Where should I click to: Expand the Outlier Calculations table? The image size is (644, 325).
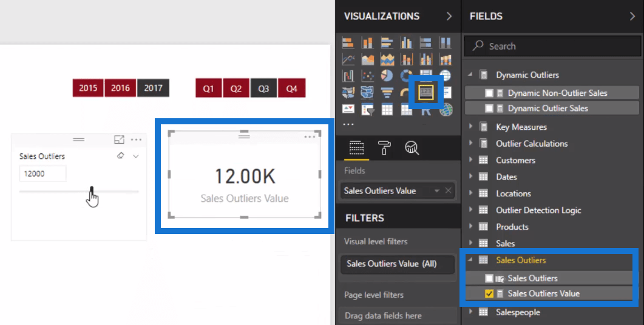470,143
